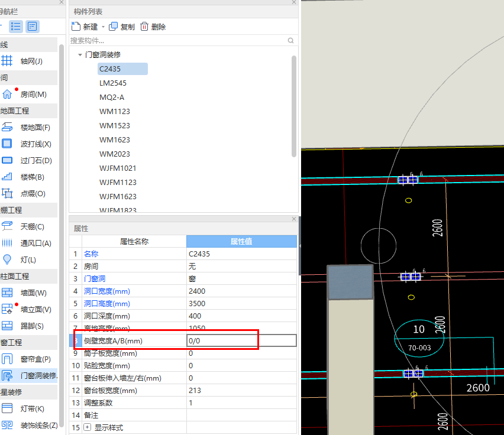Click the 房间 value 无
The height and width of the screenshot is (435, 504).
pos(241,266)
